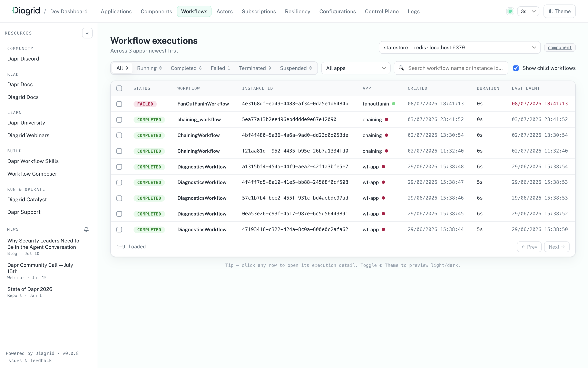
Task: Collapse the Resources sidebar
Action: point(87,33)
